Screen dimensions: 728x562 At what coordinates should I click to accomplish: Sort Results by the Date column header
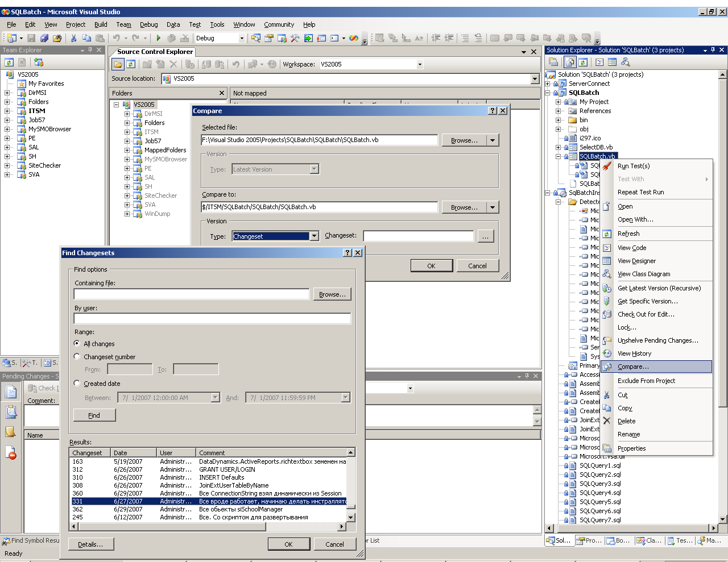pyautogui.click(x=134, y=453)
